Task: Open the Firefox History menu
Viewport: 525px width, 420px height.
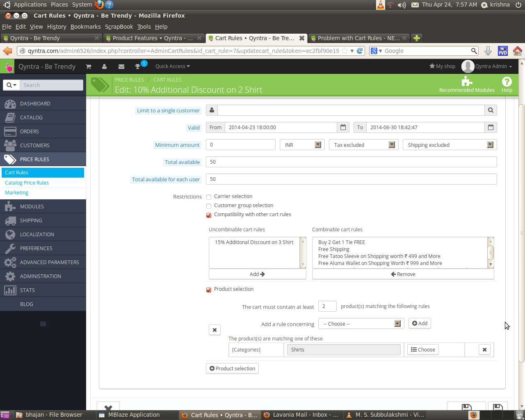Action: point(57,27)
